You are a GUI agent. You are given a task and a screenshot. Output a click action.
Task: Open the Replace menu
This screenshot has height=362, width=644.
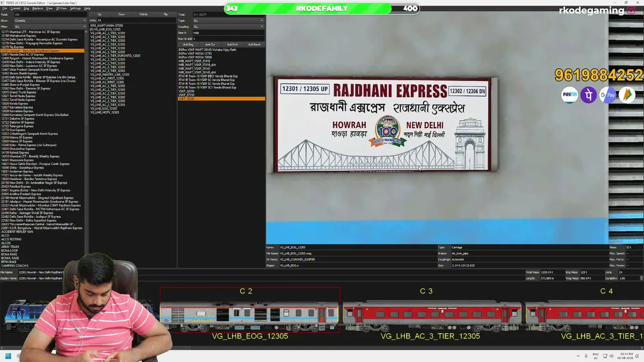(x=37, y=9)
